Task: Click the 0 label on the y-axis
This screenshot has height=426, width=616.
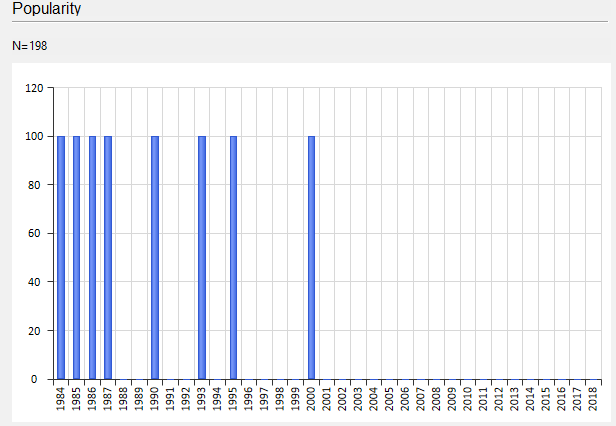Action: tap(40, 380)
